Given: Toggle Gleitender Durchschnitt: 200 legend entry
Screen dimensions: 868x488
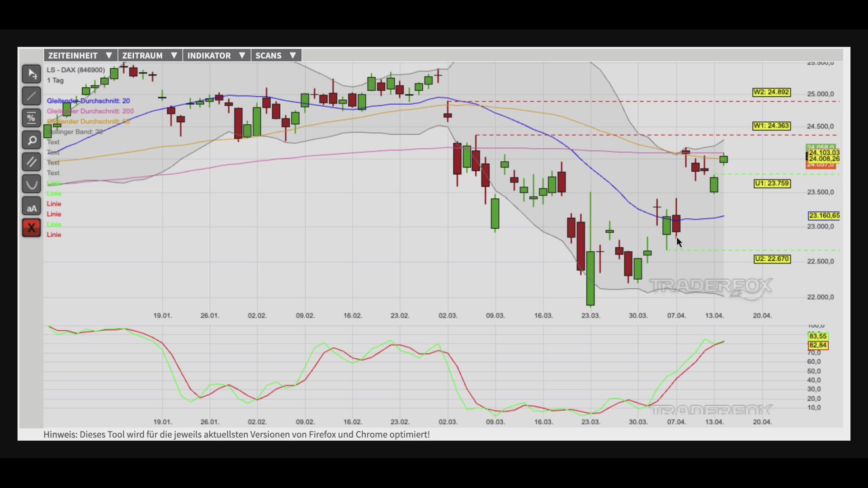Looking at the screenshot, I should click(90, 111).
